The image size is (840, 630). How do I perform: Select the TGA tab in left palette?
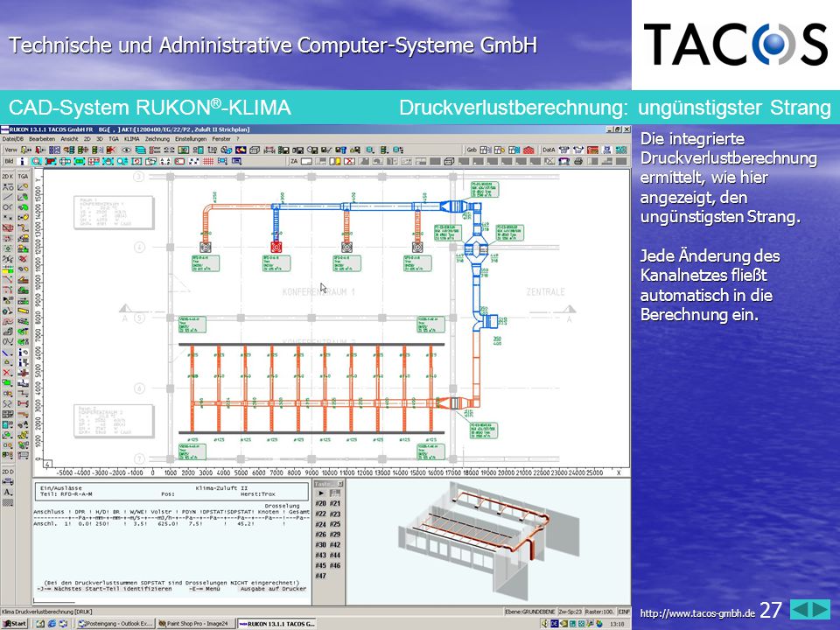coord(23,176)
